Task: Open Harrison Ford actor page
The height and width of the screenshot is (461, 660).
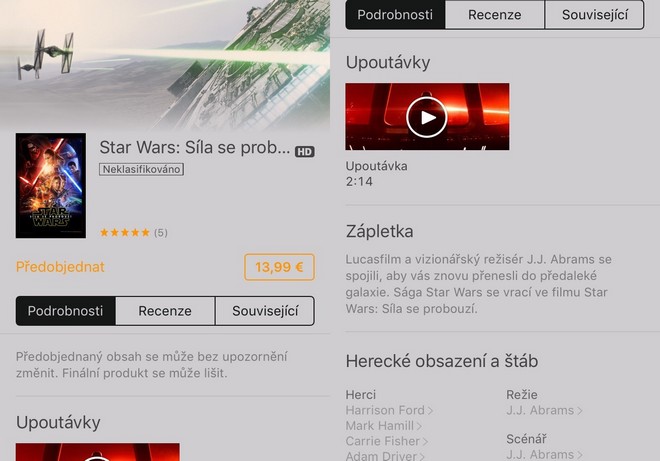Action: tap(389, 410)
